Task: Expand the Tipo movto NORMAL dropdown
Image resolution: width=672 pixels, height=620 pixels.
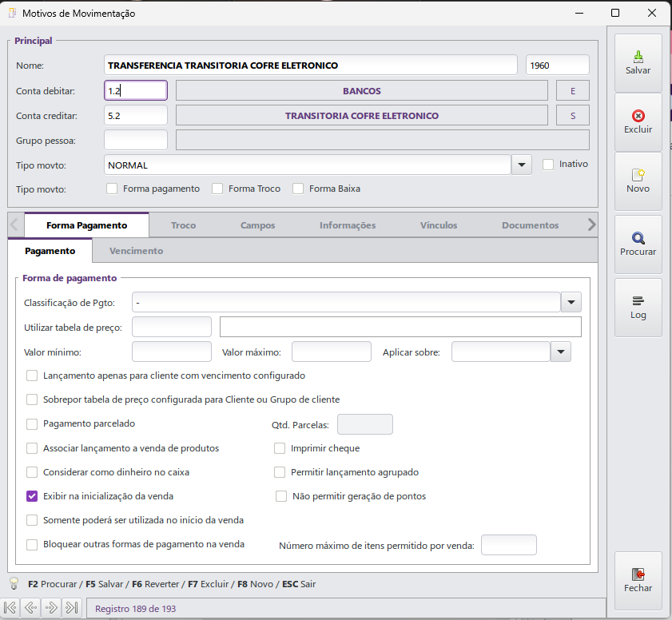Action: (522, 165)
